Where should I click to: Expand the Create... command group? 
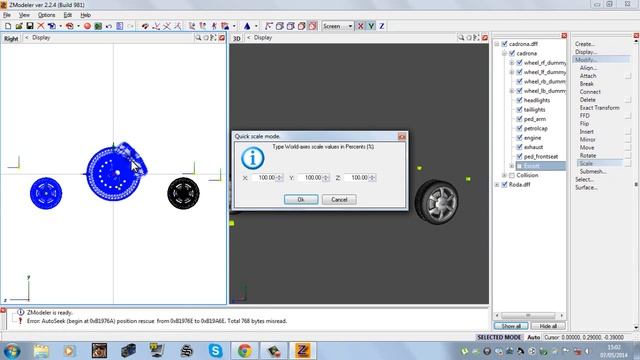click(585, 44)
